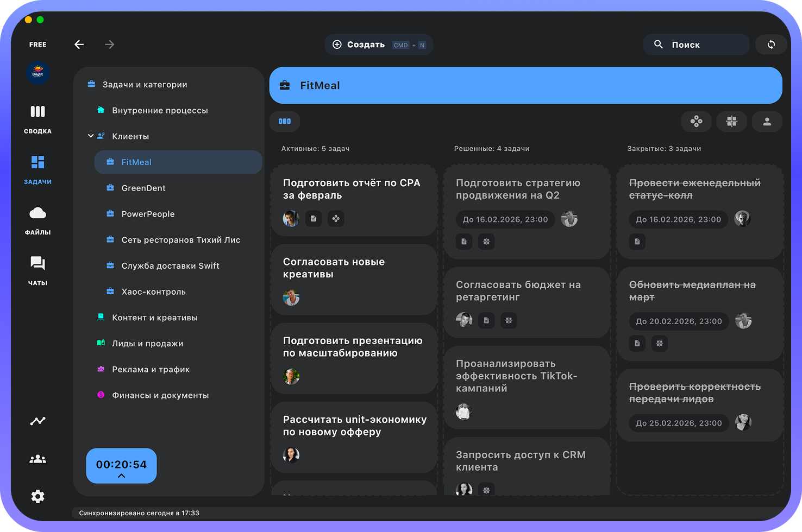The width and height of the screenshot is (802, 532).
Task: Click assignee avatar on CPA report task
Action: pyautogui.click(x=291, y=219)
